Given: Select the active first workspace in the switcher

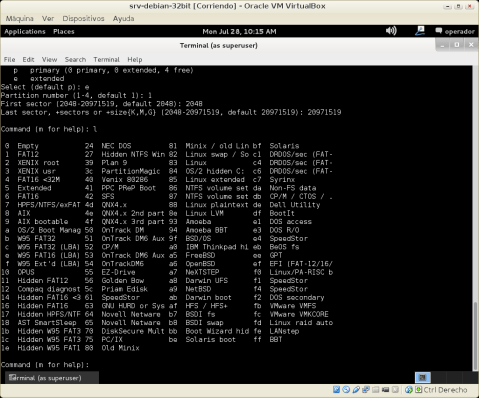Looking at the screenshot, I should 423,377.
